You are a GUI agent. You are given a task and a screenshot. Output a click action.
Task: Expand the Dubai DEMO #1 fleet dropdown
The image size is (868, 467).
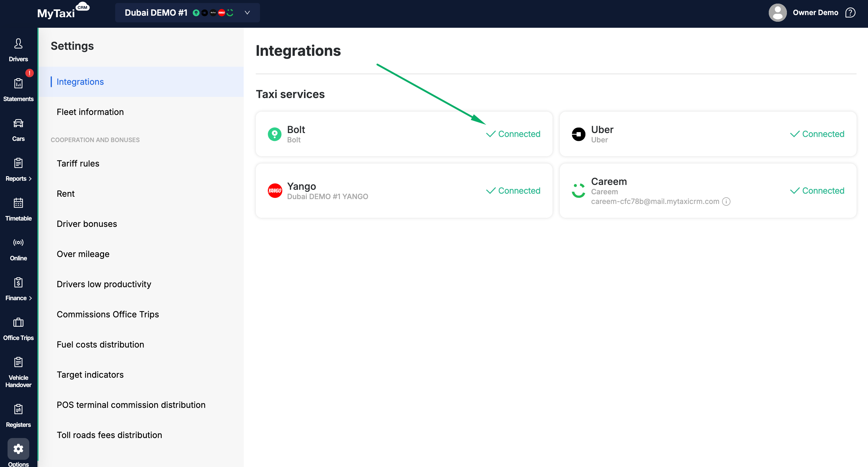[187, 13]
